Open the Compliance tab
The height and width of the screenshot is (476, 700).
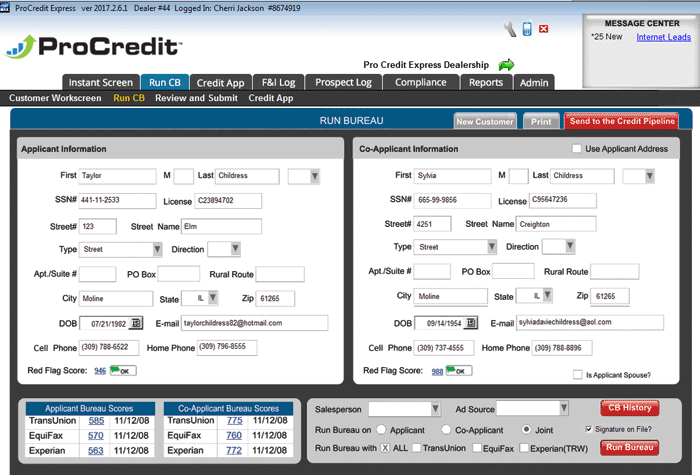click(421, 83)
